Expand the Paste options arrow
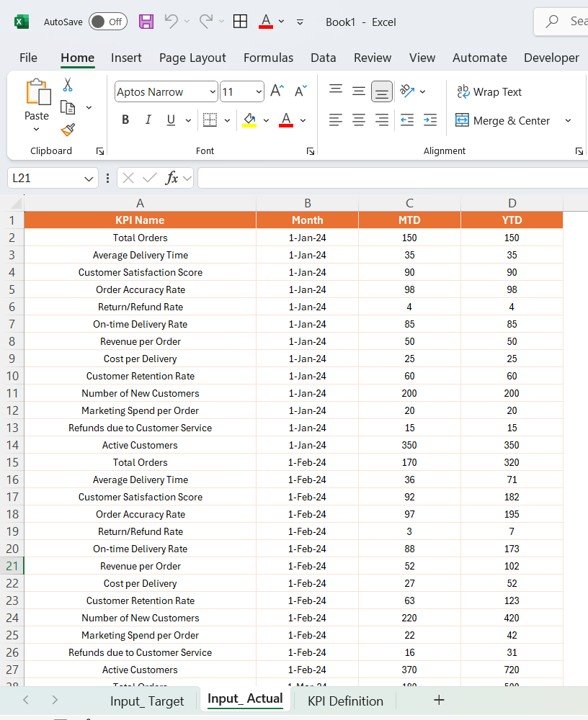The width and height of the screenshot is (588, 720). (x=36, y=129)
